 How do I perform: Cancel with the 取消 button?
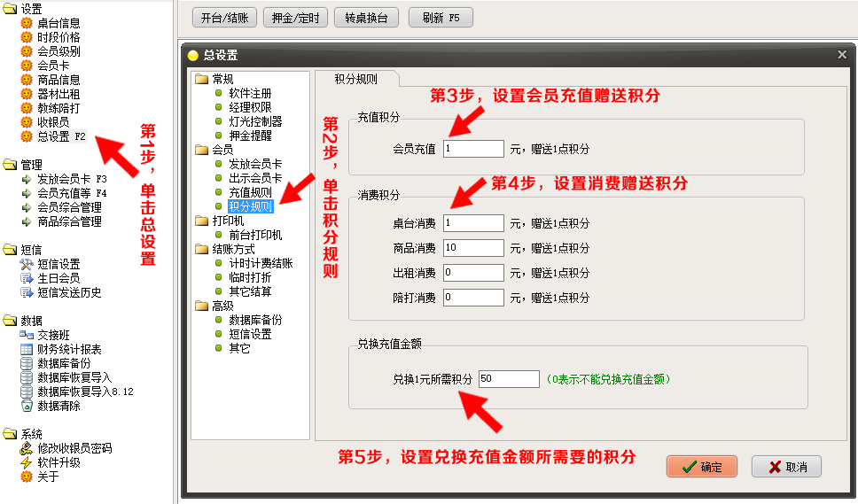click(786, 467)
